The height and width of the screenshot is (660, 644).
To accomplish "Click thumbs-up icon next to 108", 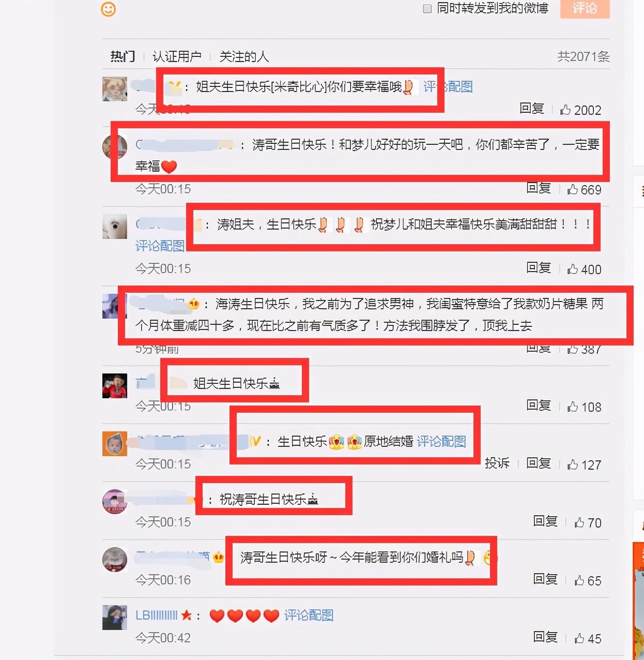I will 572,407.
